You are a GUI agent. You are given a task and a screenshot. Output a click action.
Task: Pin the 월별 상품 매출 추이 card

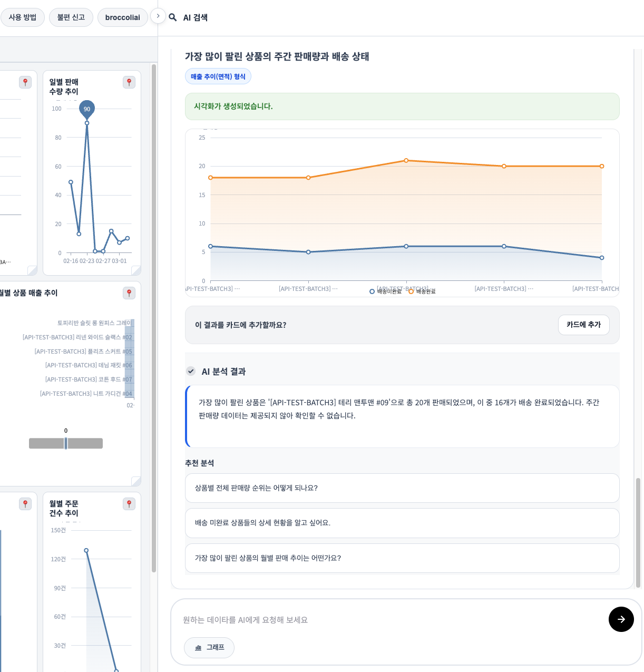tap(129, 293)
